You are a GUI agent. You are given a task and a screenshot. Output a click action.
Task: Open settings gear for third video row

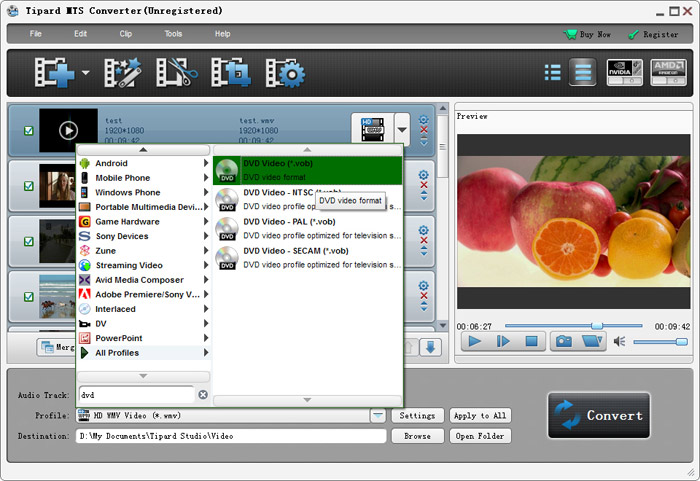(424, 230)
